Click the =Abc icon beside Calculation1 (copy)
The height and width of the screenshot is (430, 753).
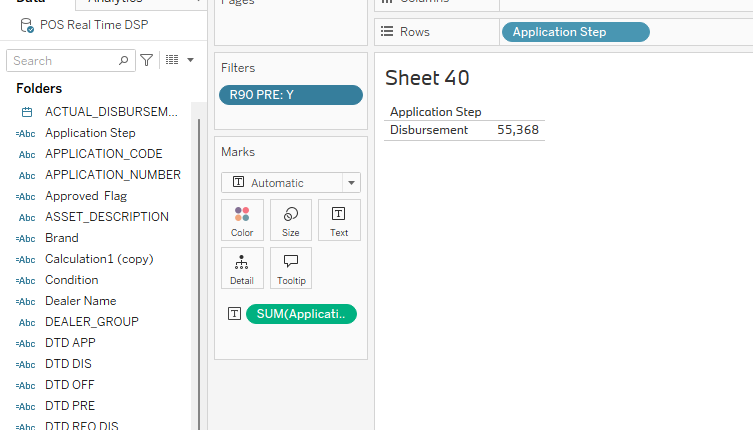25,260
